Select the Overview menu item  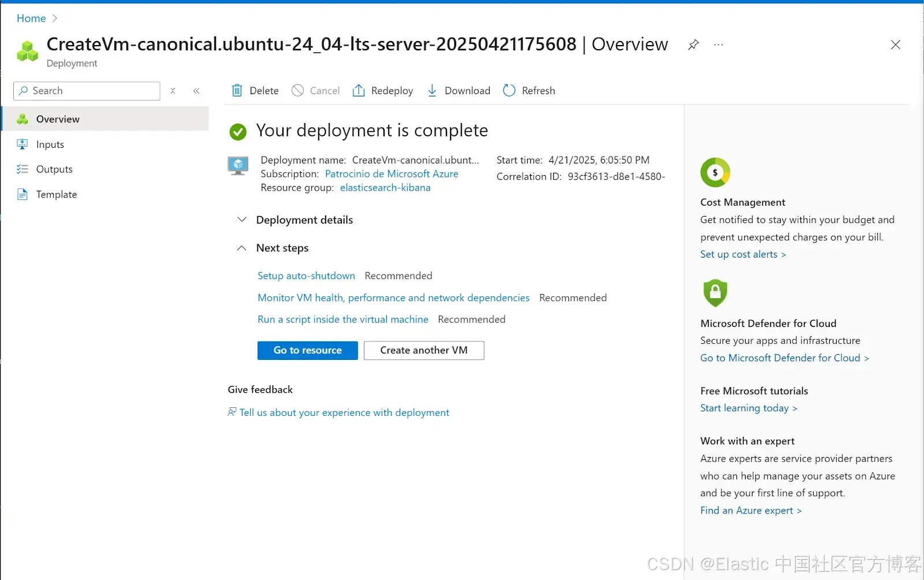(x=105, y=119)
